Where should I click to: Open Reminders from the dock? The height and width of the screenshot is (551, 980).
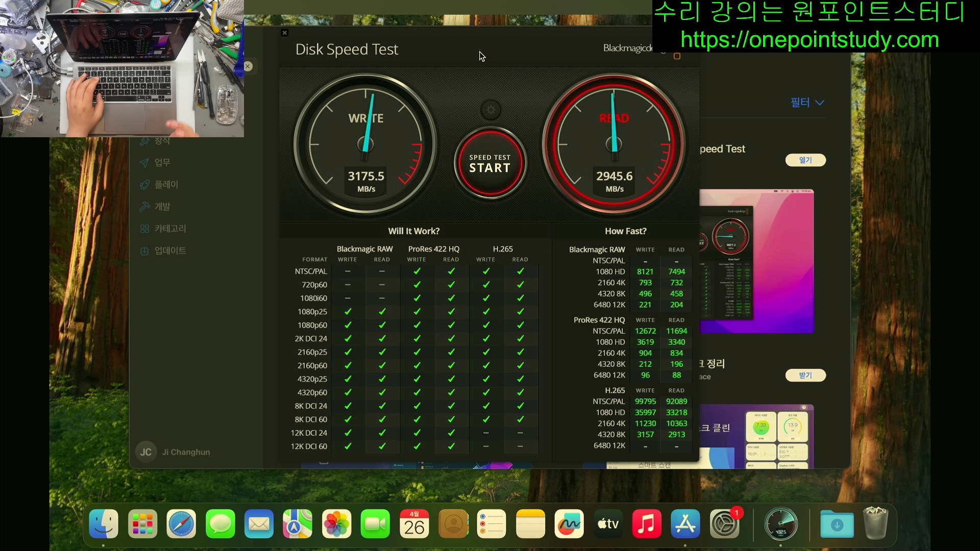point(492,524)
